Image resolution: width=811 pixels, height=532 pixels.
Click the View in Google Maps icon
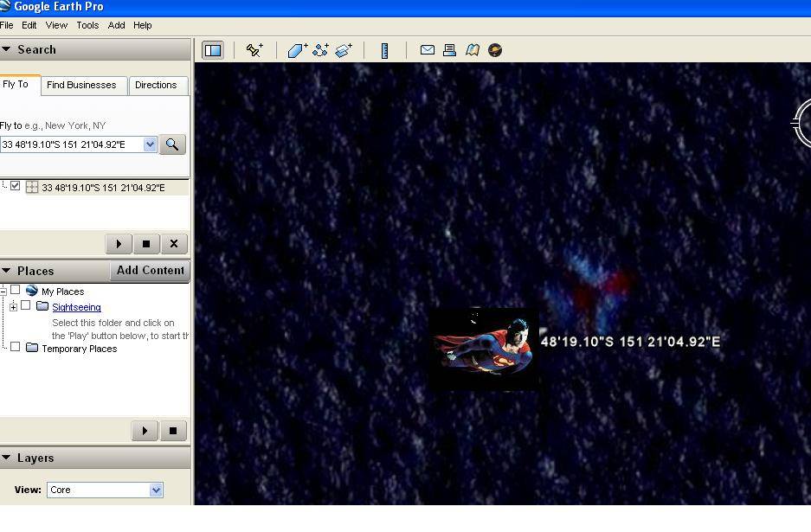473,50
